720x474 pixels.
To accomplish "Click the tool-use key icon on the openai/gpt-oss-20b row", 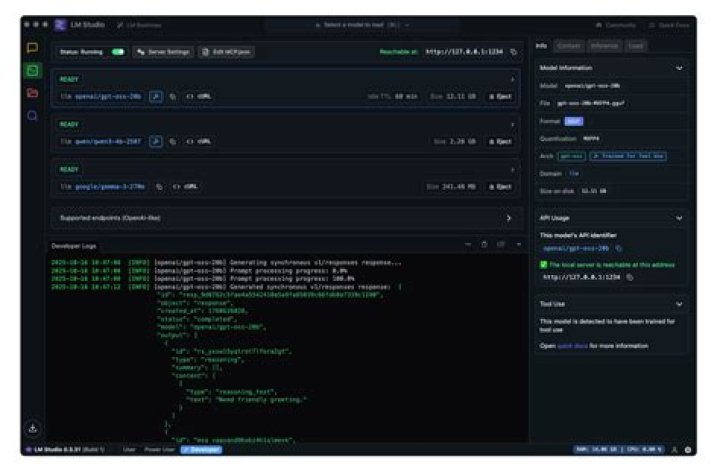I will (x=156, y=96).
